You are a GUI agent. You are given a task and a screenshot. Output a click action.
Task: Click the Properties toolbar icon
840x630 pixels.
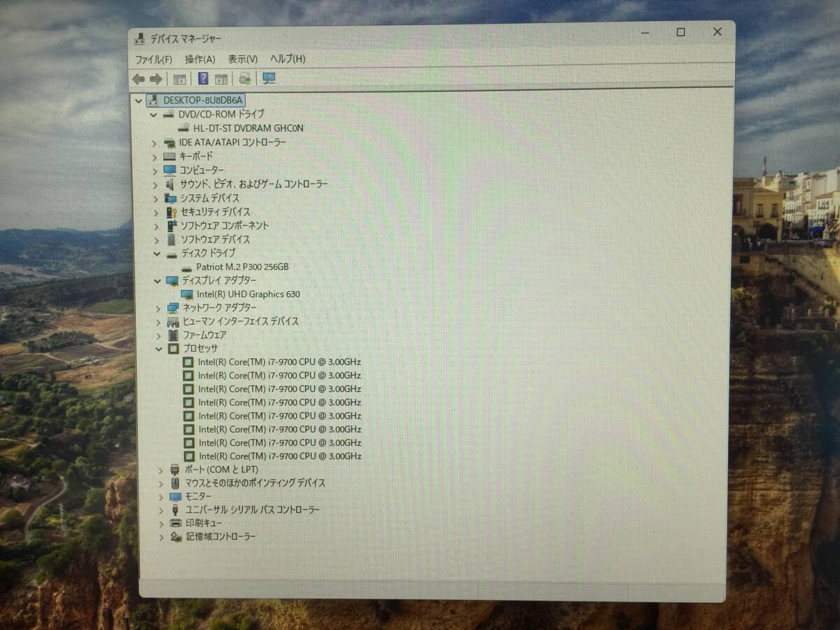221,79
